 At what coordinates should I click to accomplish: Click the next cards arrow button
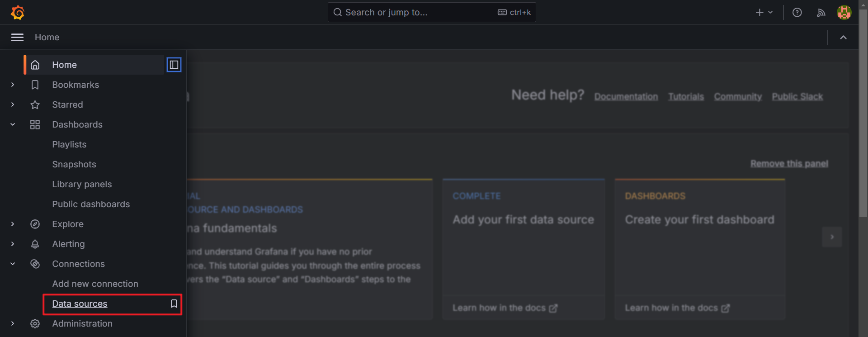point(832,237)
